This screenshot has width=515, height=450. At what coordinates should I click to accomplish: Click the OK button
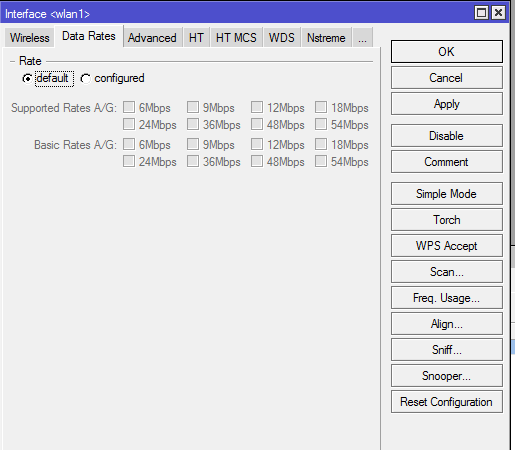coord(447,52)
